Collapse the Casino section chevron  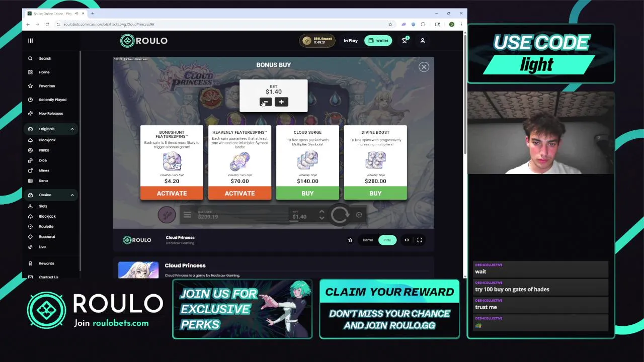pyautogui.click(x=72, y=195)
